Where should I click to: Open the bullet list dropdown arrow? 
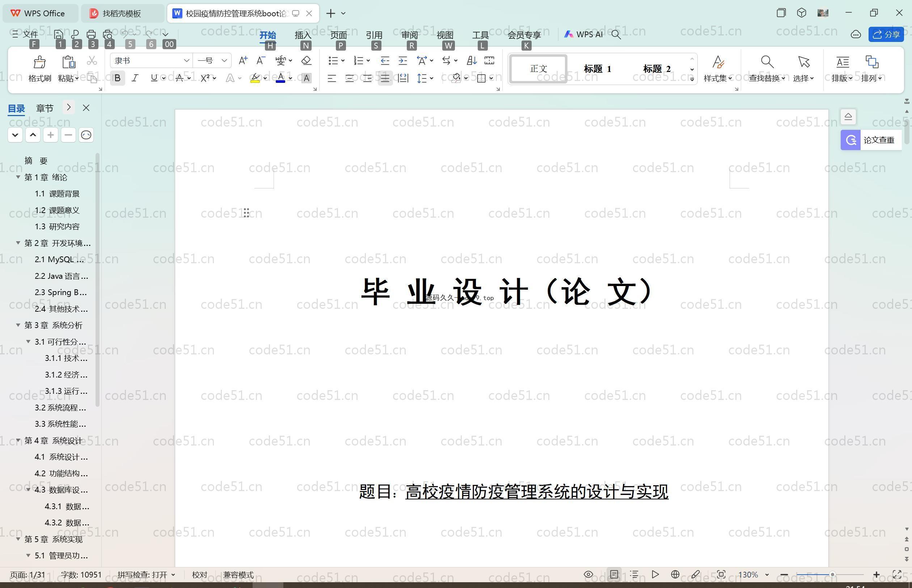coord(343,61)
